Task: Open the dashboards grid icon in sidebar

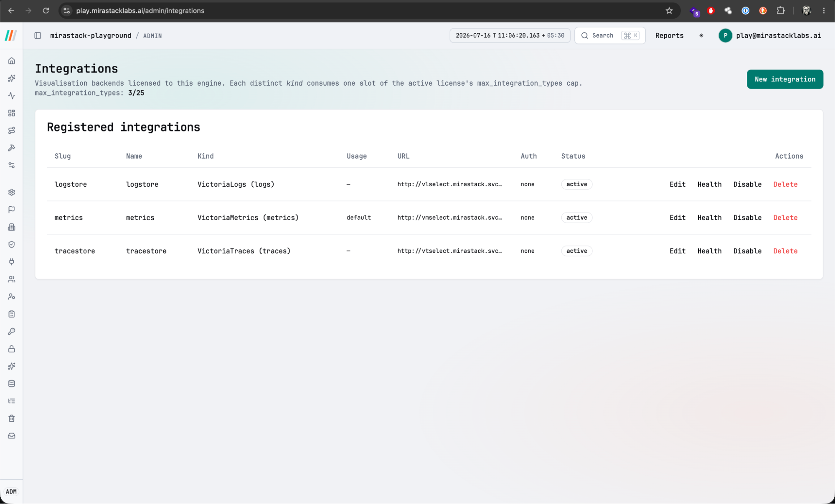Action: (x=12, y=113)
